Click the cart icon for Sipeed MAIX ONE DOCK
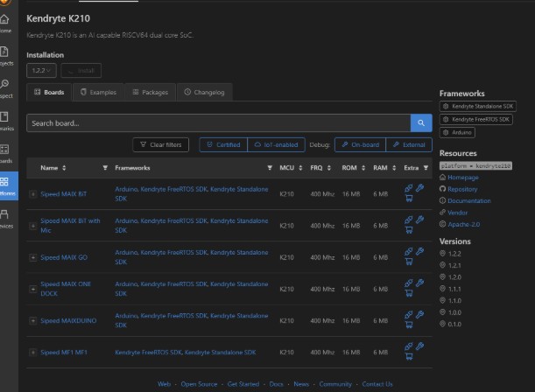535x392 pixels. point(409,293)
